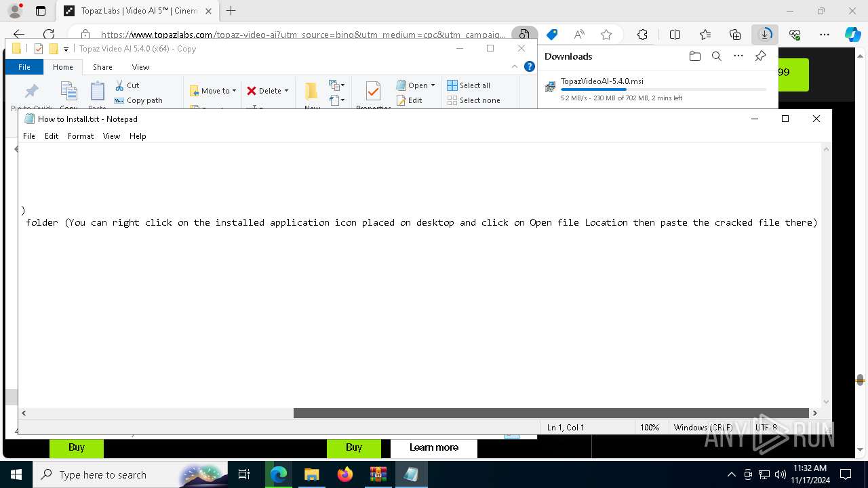
Task: Click the New folder icon in Explorer ribbon
Action: coord(311,91)
